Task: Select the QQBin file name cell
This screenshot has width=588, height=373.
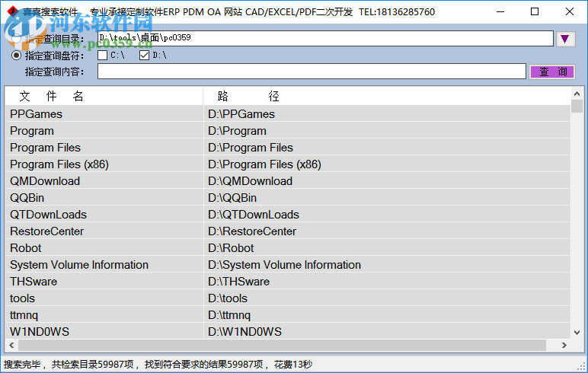Action: (104, 198)
